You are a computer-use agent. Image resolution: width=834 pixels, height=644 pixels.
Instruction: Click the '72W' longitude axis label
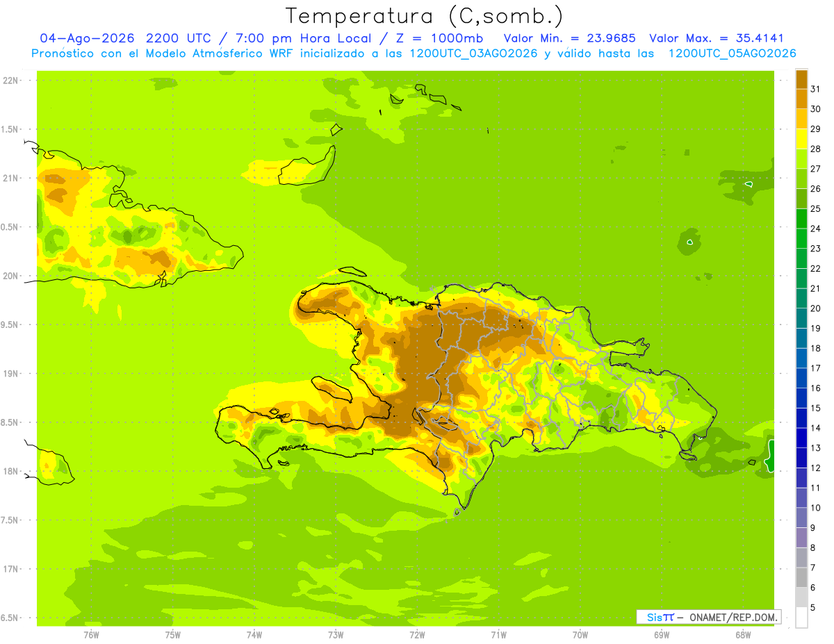point(417,635)
